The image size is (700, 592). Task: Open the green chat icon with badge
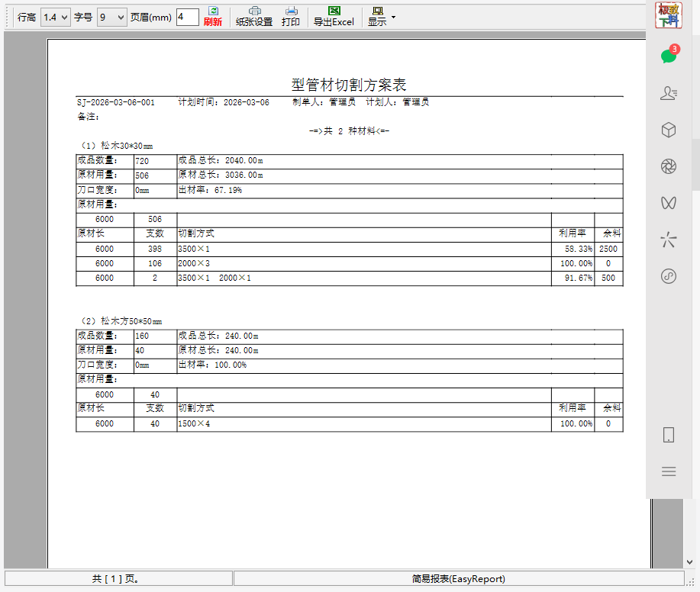click(669, 56)
